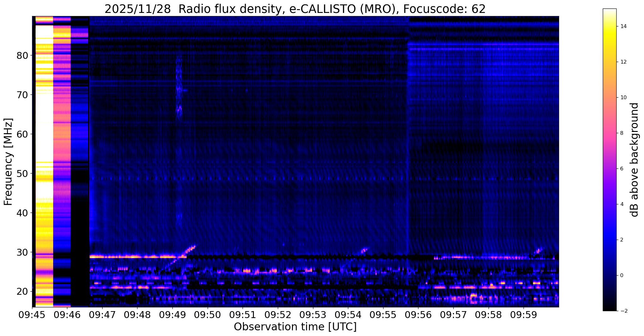This screenshot has width=644, height=336.
Task: Click the 09:57 time tick label
Action: [x=453, y=314]
